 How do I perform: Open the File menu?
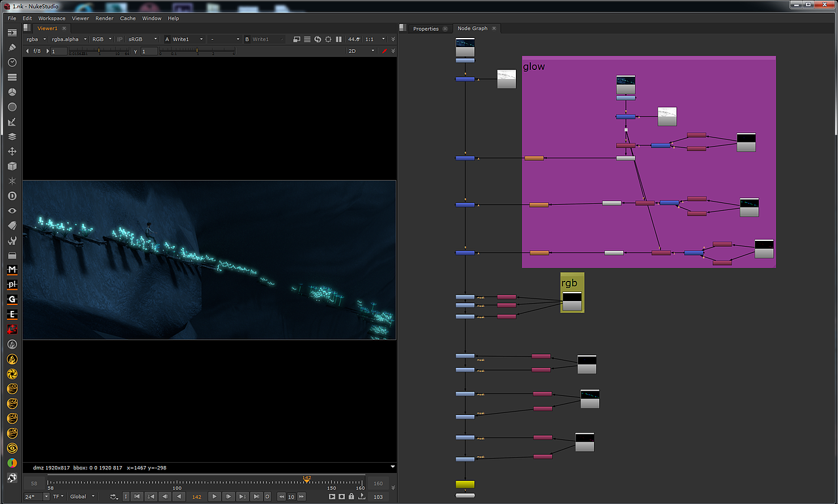coord(12,18)
